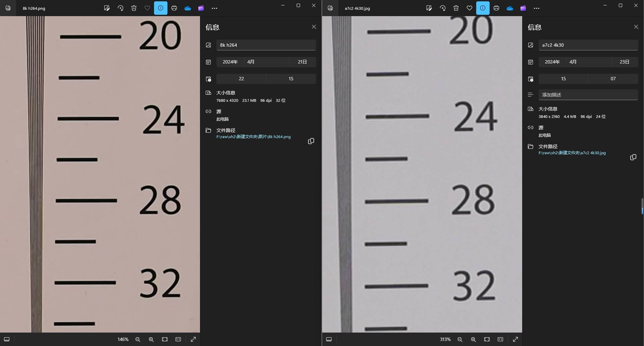Open the year field 2024年 in right panel
Screen dimensions: 644x346
pyautogui.click(x=552, y=62)
